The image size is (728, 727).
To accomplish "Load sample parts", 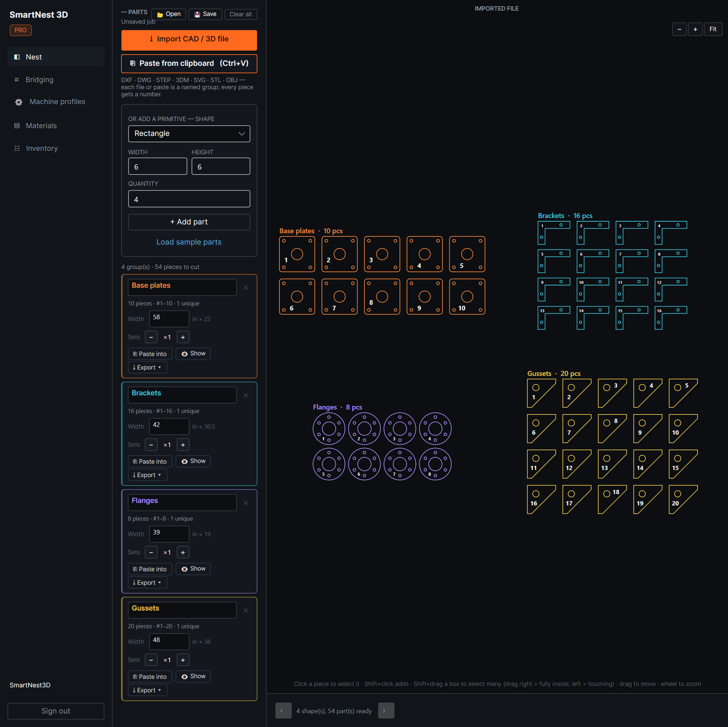I will 189,242.
